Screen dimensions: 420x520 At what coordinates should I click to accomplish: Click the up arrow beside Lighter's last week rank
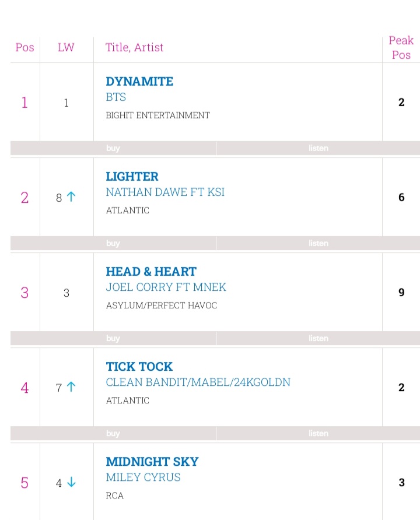[71, 197]
